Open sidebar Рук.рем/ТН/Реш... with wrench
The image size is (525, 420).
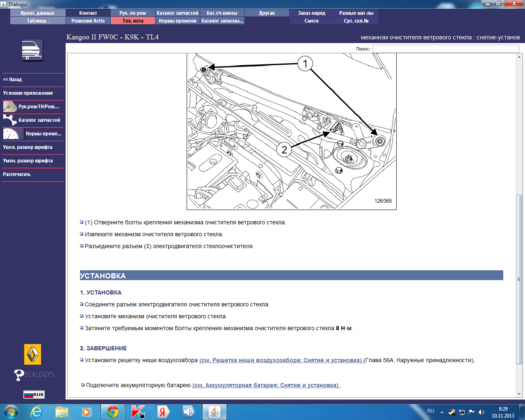(33, 107)
